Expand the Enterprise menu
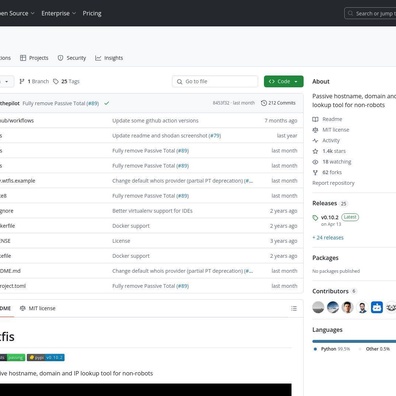Image resolution: width=396 pixels, height=396 pixels. tap(58, 13)
